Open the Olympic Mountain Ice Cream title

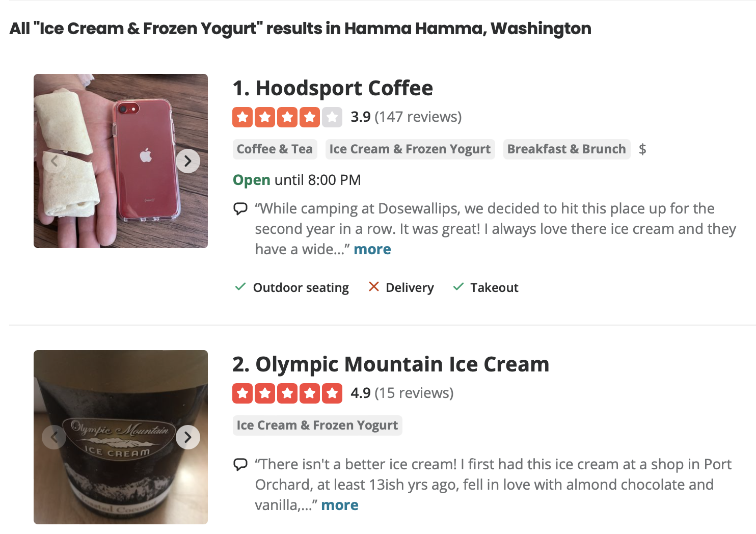pos(391,364)
